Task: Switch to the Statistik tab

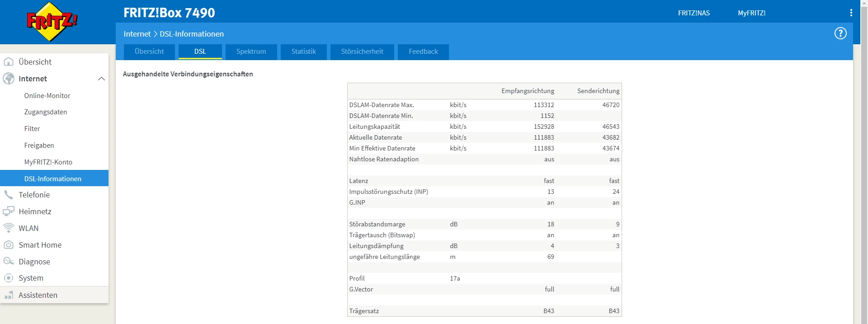Action: 303,52
